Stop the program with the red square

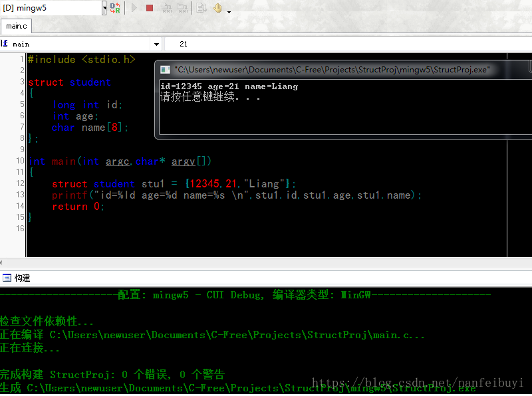150,8
